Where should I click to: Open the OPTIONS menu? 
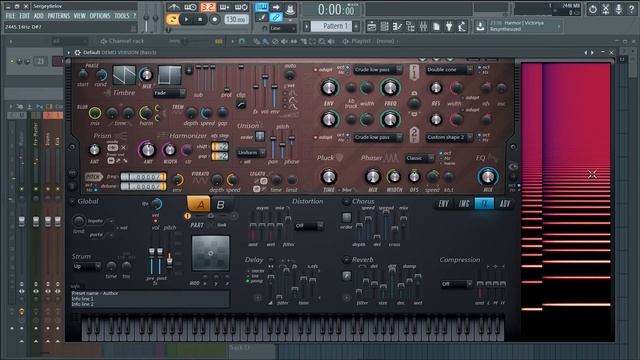point(100,16)
